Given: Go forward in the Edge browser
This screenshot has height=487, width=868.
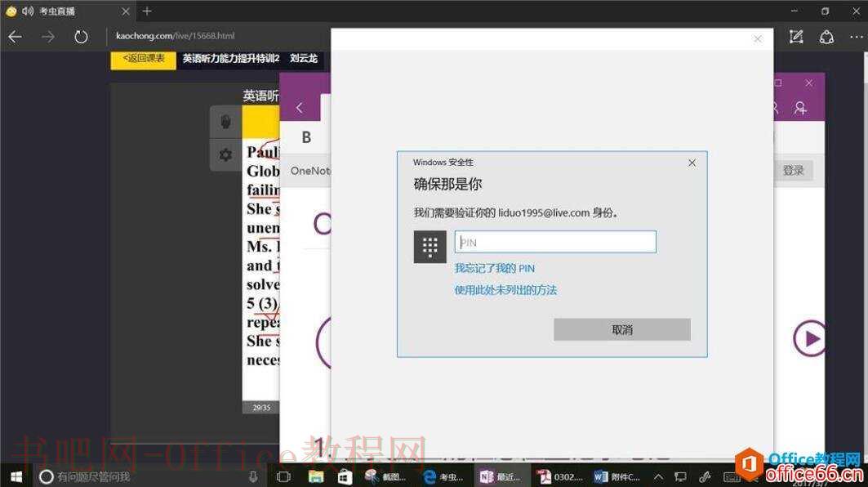Looking at the screenshot, I should [48, 37].
